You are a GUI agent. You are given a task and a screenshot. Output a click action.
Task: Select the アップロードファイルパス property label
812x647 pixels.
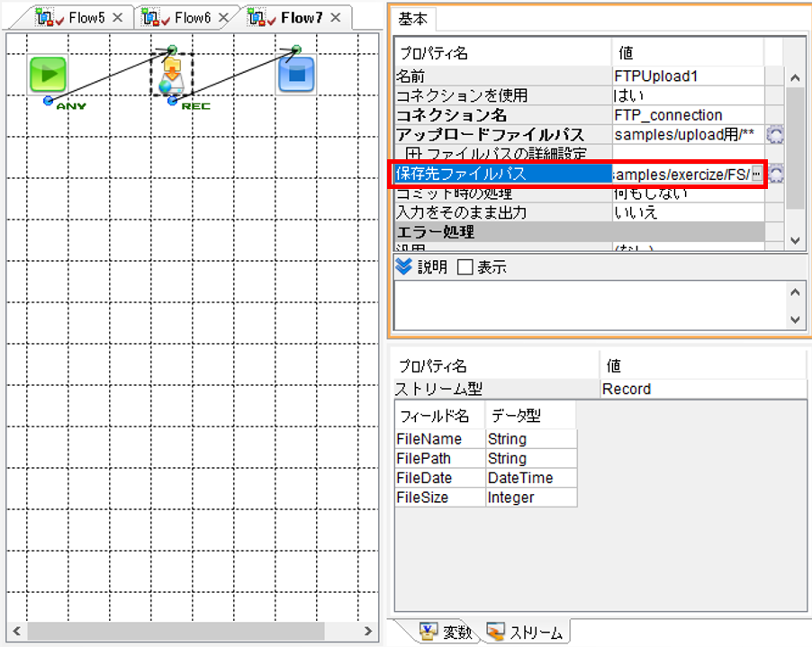click(x=503, y=135)
